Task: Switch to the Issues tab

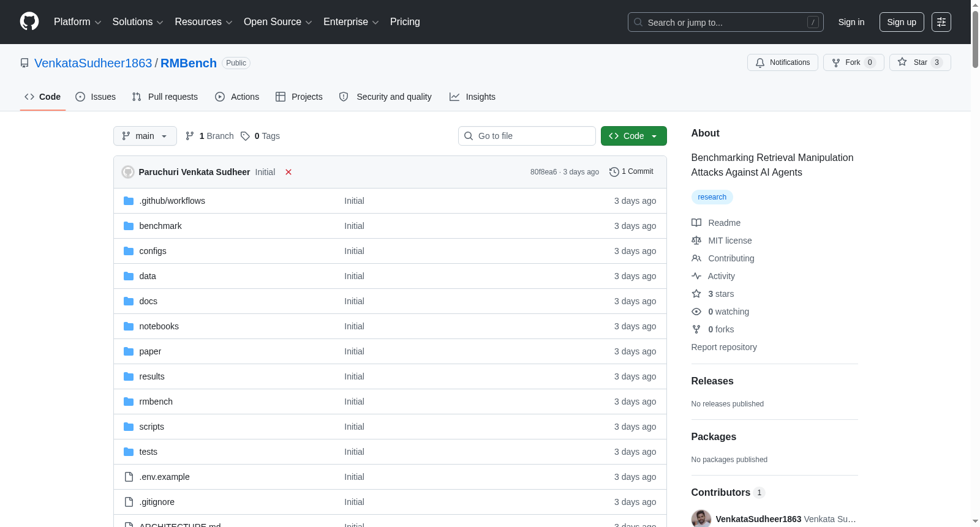Action: coord(96,97)
